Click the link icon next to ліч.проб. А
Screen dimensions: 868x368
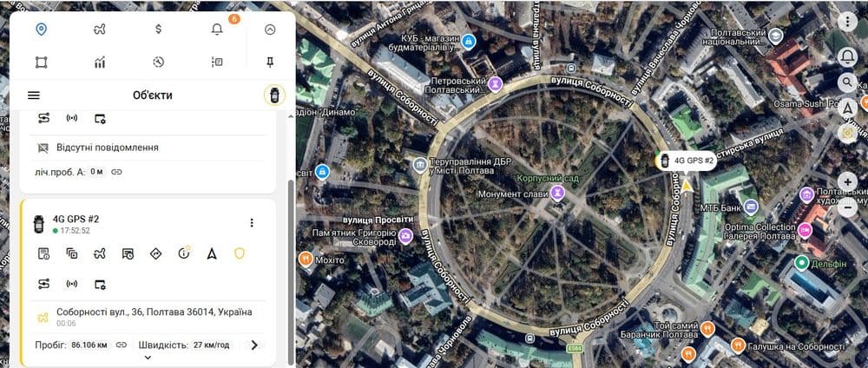click(116, 172)
